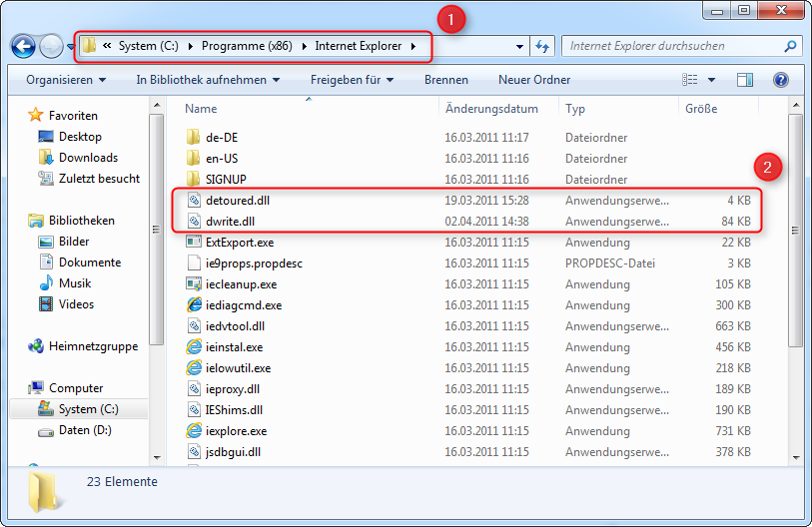
Task: Select the jsdbgui.dll icon
Action: pyautogui.click(x=194, y=452)
